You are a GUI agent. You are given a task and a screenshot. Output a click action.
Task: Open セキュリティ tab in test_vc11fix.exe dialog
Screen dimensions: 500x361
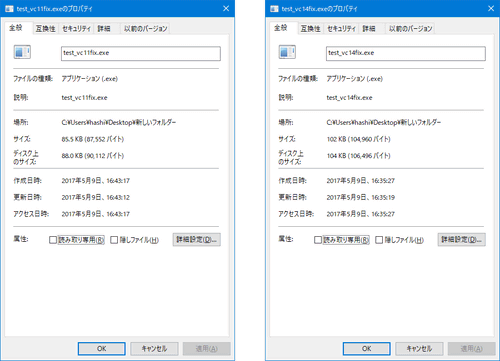[x=76, y=29]
